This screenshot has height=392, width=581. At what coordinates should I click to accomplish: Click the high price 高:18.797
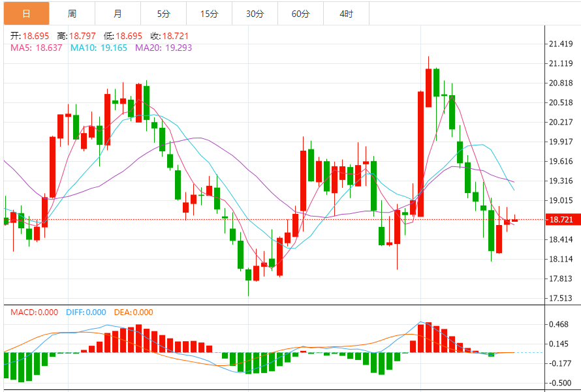(76, 36)
